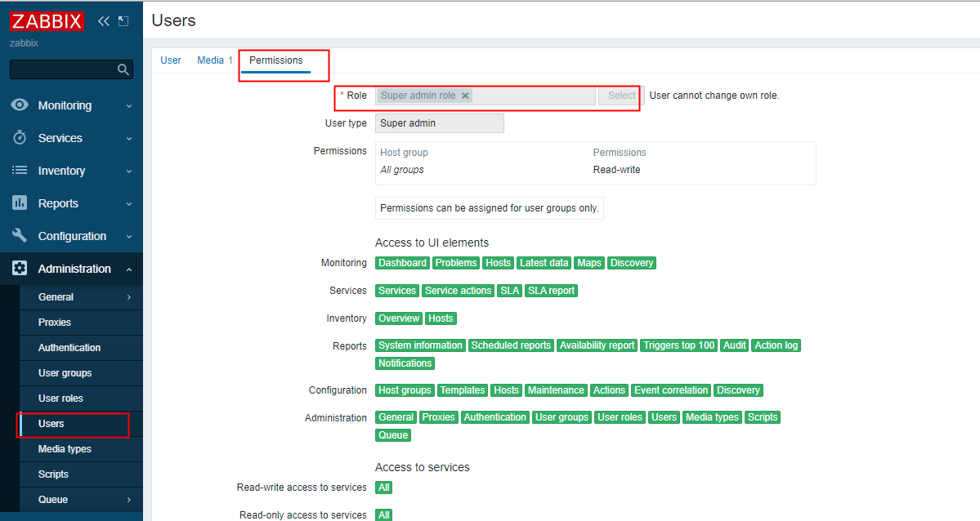Image resolution: width=980 pixels, height=521 pixels.
Task: Expand the Queue submenu arrow
Action: [x=129, y=500]
